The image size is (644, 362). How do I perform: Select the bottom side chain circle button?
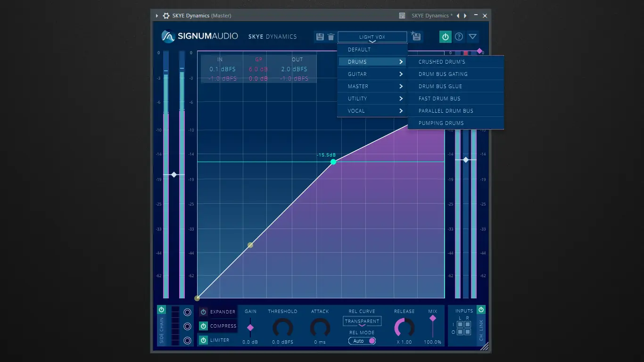(187, 340)
